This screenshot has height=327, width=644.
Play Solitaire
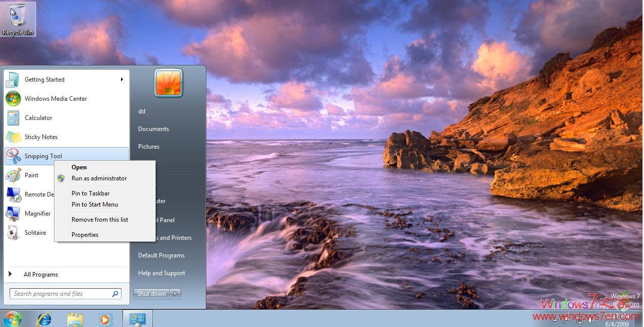35,232
